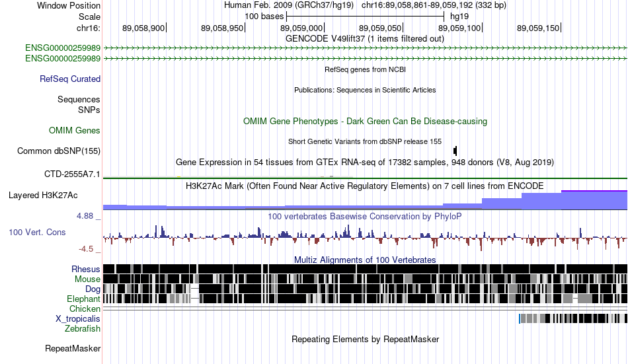Screen dimensions: 628x364
Task: Select the Zebrafish alignment row label
Action: click(x=83, y=329)
